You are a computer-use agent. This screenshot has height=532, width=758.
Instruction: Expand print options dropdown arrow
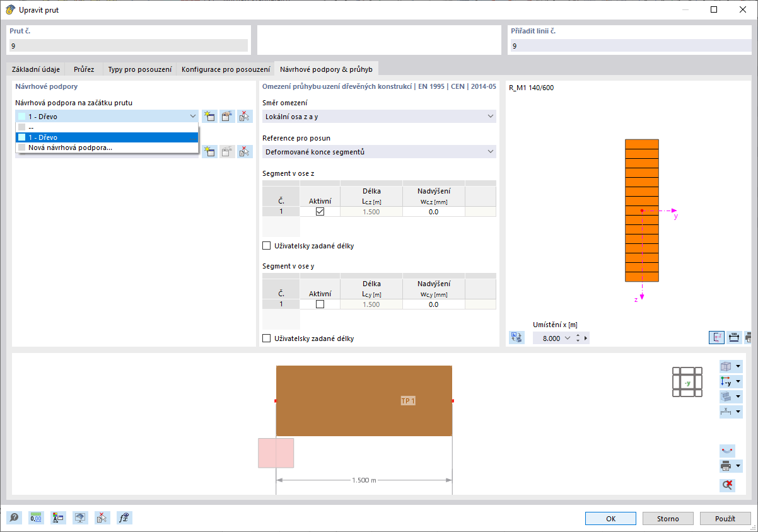coord(738,466)
